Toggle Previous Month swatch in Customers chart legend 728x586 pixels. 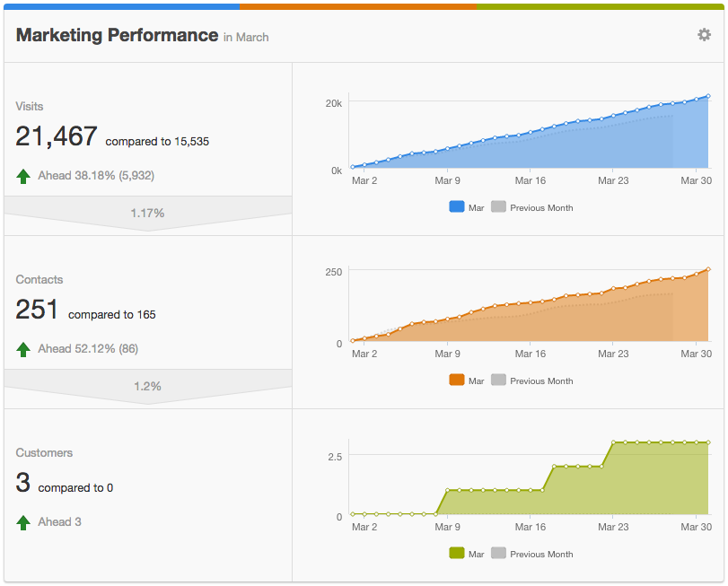click(x=498, y=553)
